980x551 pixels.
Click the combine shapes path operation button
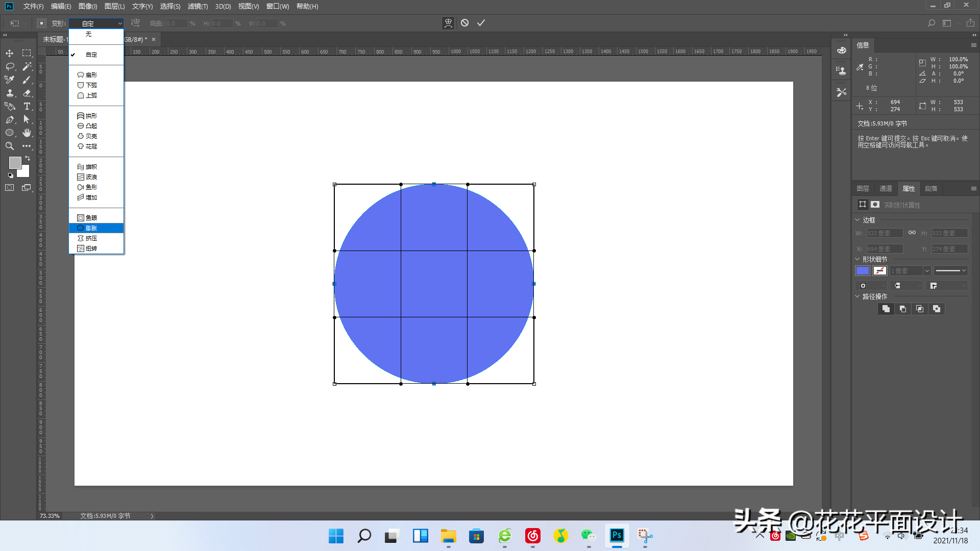(886, 309)
